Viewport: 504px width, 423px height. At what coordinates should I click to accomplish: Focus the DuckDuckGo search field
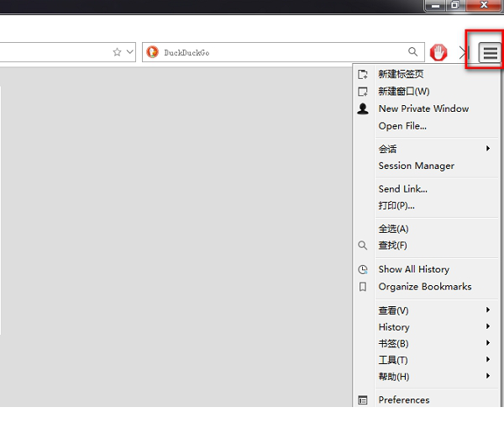(x=283, y=52)
